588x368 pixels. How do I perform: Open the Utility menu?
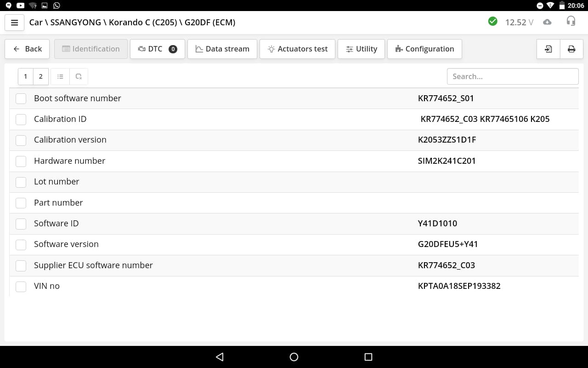pyautogui.click(x=361, y=49)
